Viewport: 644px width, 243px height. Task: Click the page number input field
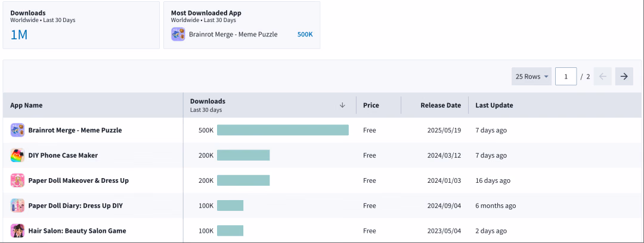tap(565, 76)
